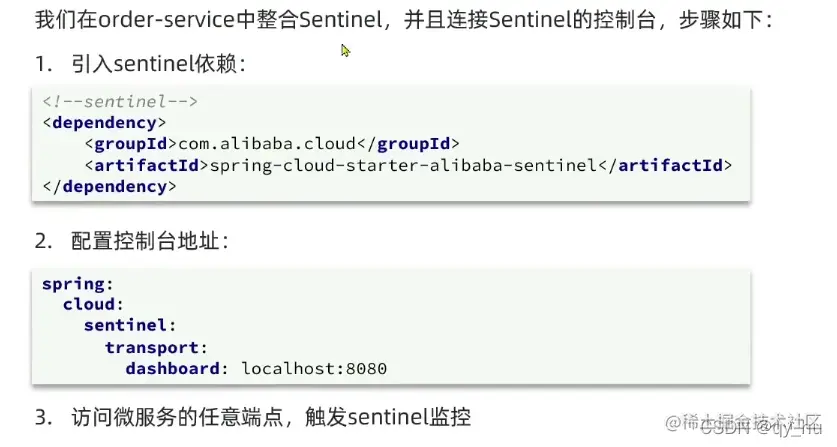
Task: Click the 触发sentinel监控 text
Action: coord(388,417)
